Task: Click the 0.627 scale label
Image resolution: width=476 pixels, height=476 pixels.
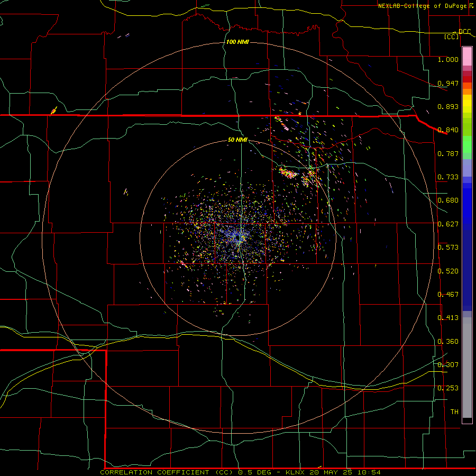Action: pos(448,224)
